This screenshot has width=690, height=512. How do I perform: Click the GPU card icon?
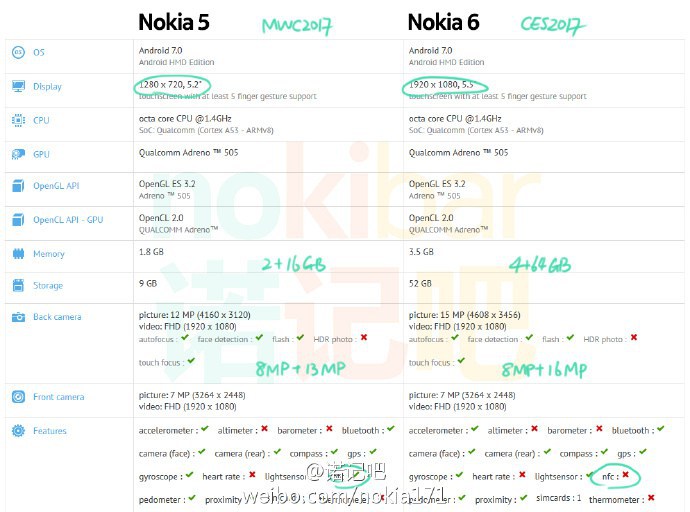[x=18, y=154]
